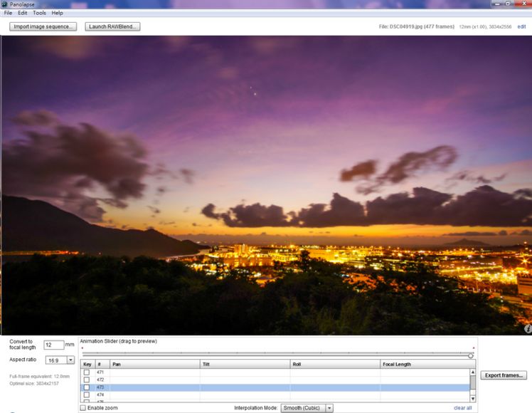Click the info icon on the preview image
The width and height of the screenshot is (532, 413).
(x=527, y=329)
